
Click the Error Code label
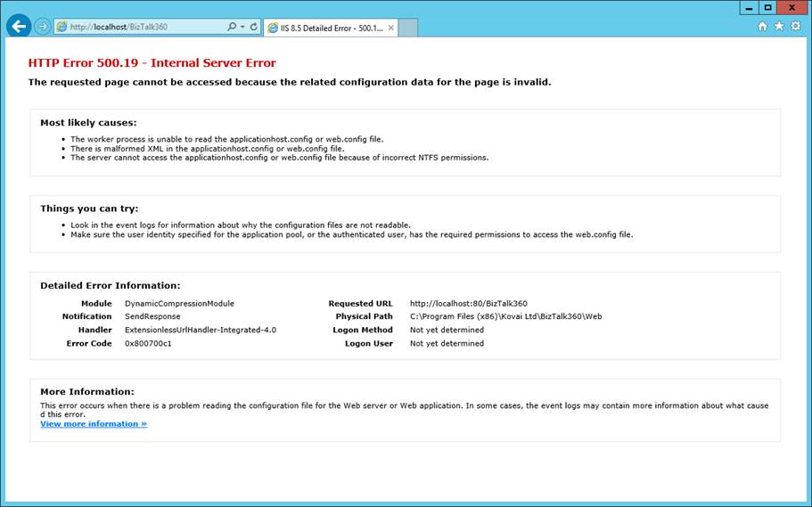(x=89, y=343)
